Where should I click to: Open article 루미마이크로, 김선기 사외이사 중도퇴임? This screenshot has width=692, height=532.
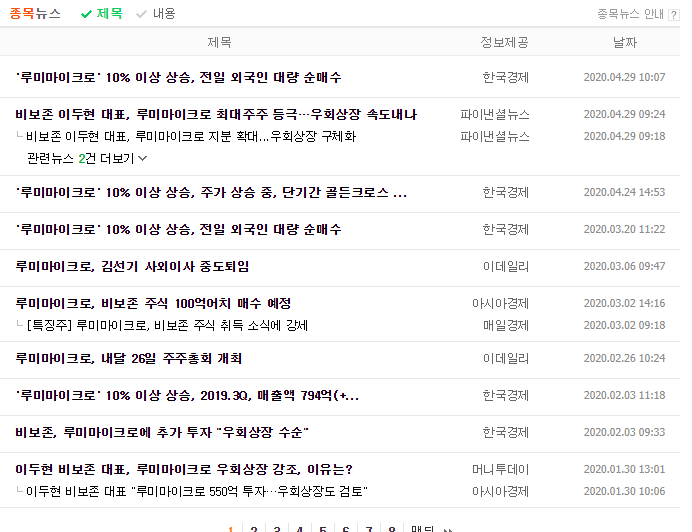pyautogui.click(x=132, y=266)
